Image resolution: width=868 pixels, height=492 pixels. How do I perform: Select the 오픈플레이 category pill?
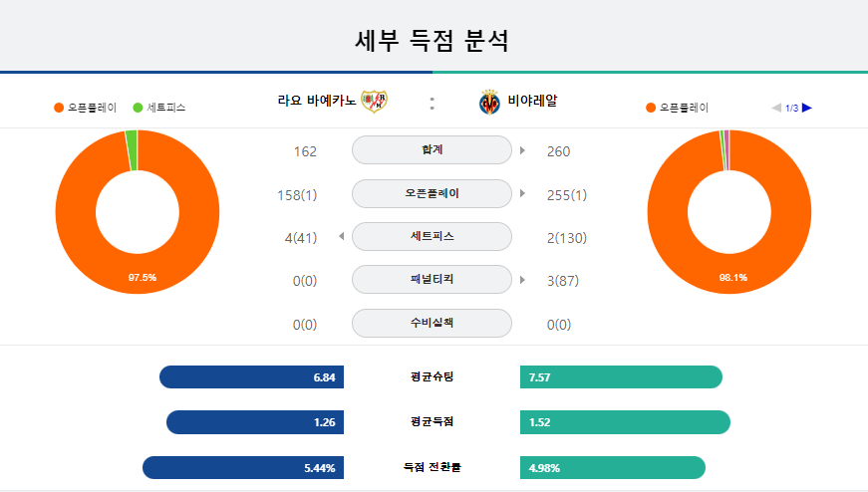tap(432, 193)
